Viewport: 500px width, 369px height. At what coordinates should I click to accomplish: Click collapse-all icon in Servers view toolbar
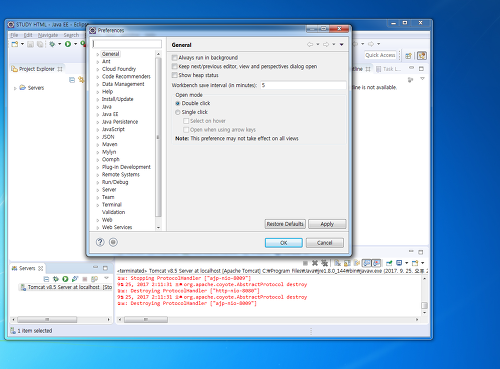pos(46,279)
